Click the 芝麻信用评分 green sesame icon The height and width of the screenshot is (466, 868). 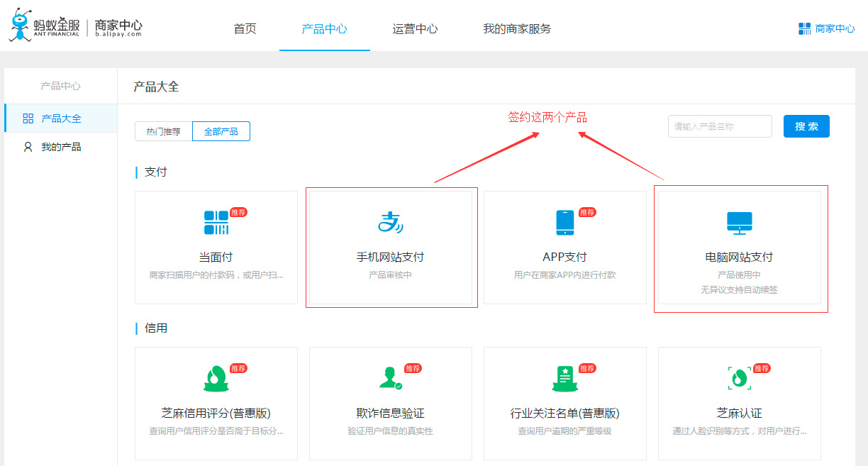click(216, 379)
